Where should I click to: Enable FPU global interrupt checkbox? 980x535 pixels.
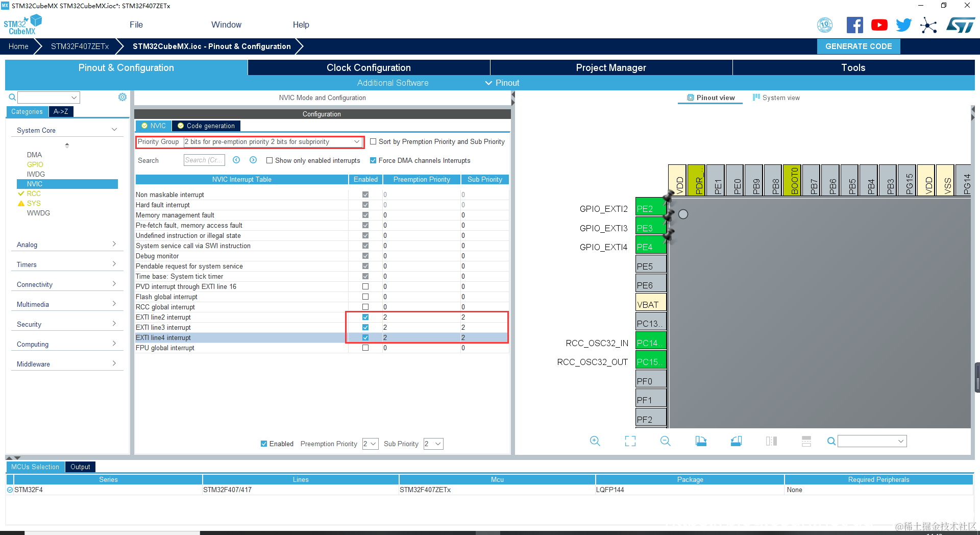tap(365, 348)
